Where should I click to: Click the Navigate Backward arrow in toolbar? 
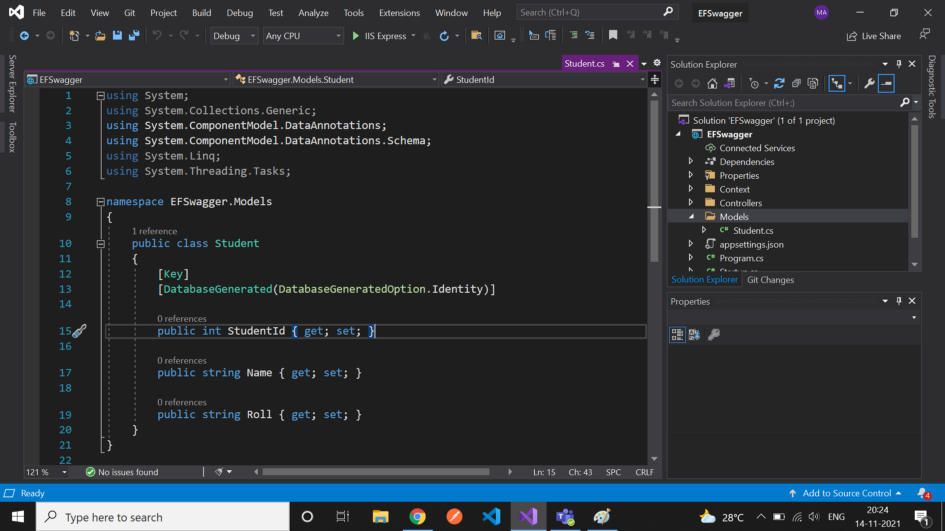(x=24, y=36)
